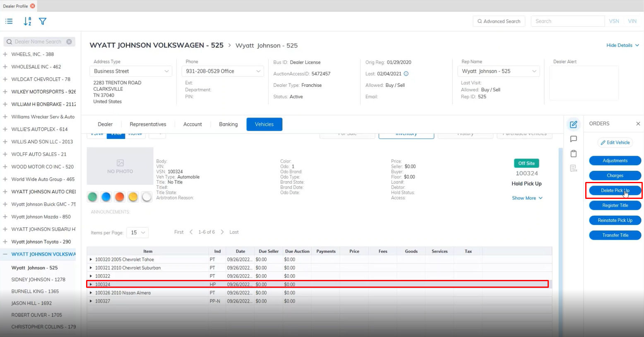
Task: Switch to the Banking tab
Action: point(228,124)
